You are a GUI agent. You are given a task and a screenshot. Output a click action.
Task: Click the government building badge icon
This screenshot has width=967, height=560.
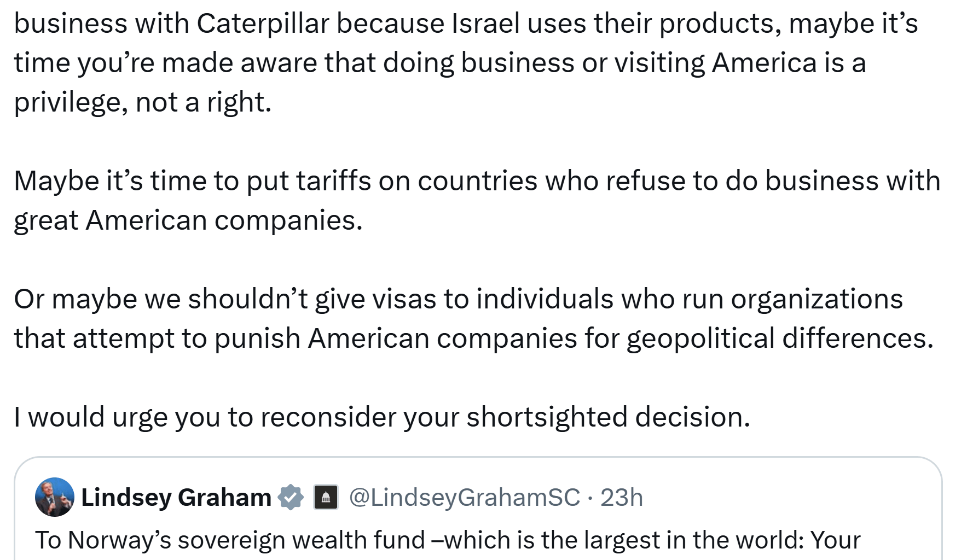click(326, 497)
